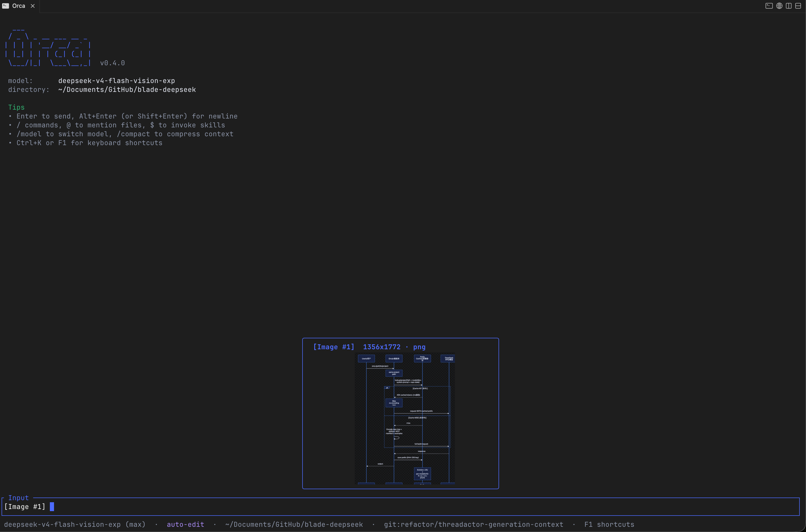Click 'deepseek-v4-flash-vision-exp (max)' in status bar
The height and width of the screenshot is (532, 806).
75,524
